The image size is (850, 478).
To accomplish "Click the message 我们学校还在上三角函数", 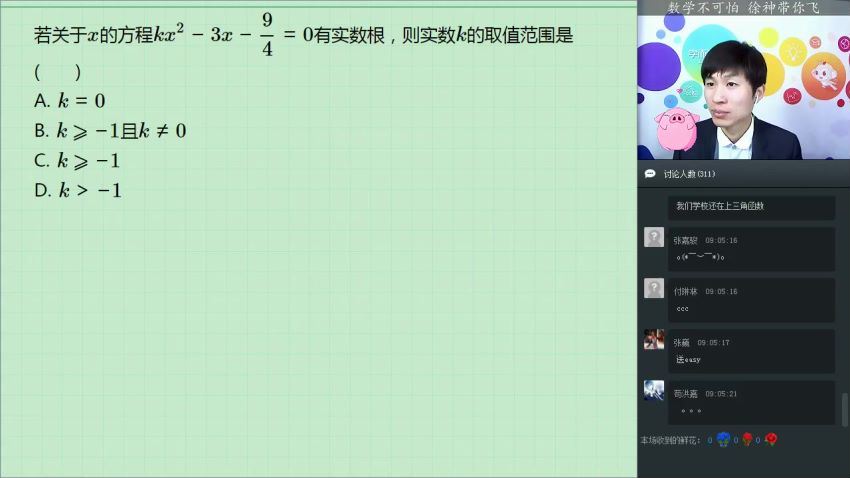I will (x=720, y=205).
